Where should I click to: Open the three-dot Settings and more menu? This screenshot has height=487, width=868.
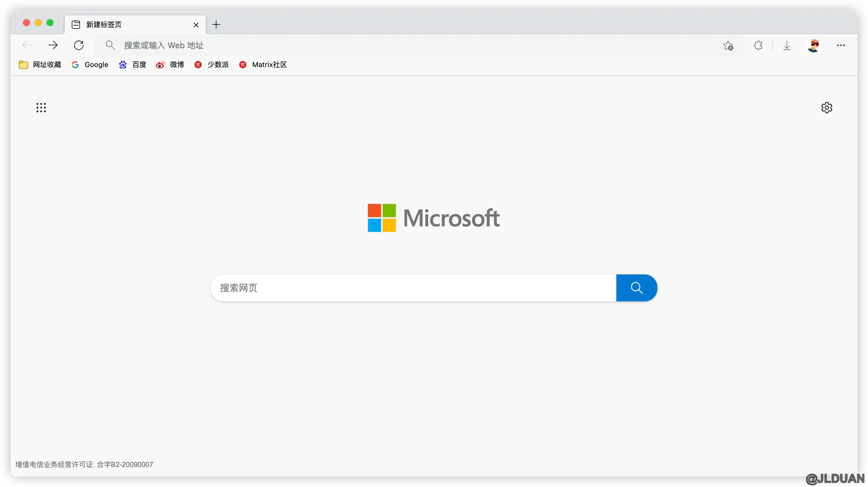841,45
